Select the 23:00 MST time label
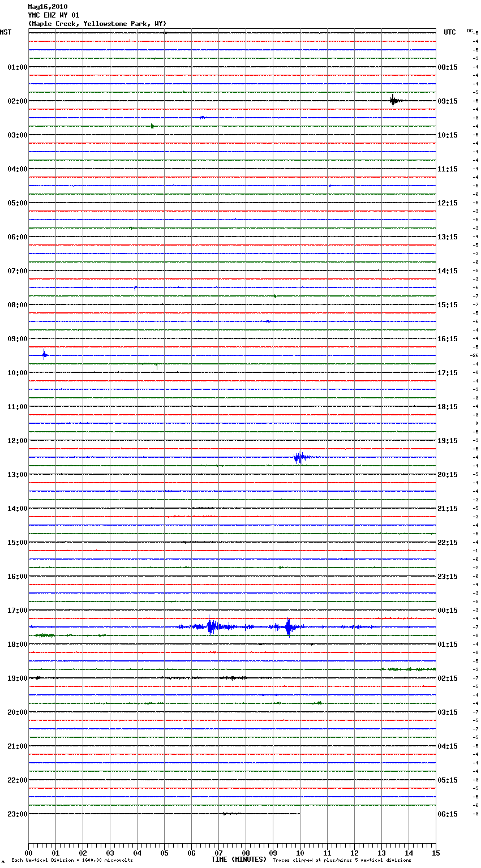 [18, 814]
